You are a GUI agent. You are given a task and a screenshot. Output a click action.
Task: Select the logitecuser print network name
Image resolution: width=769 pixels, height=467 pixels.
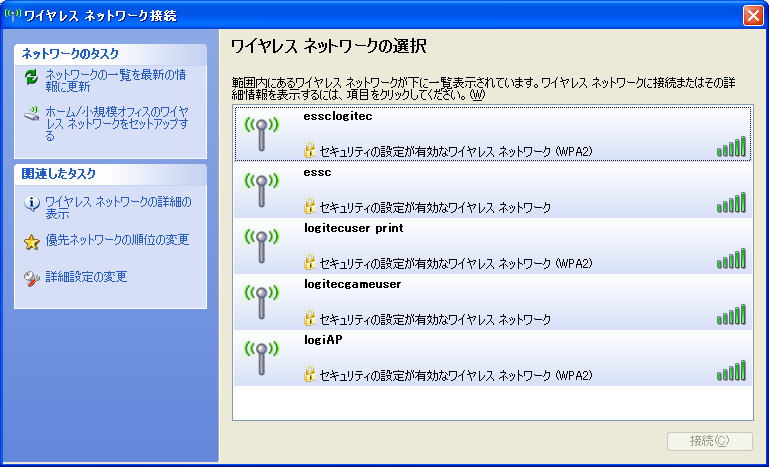[354, 228]
